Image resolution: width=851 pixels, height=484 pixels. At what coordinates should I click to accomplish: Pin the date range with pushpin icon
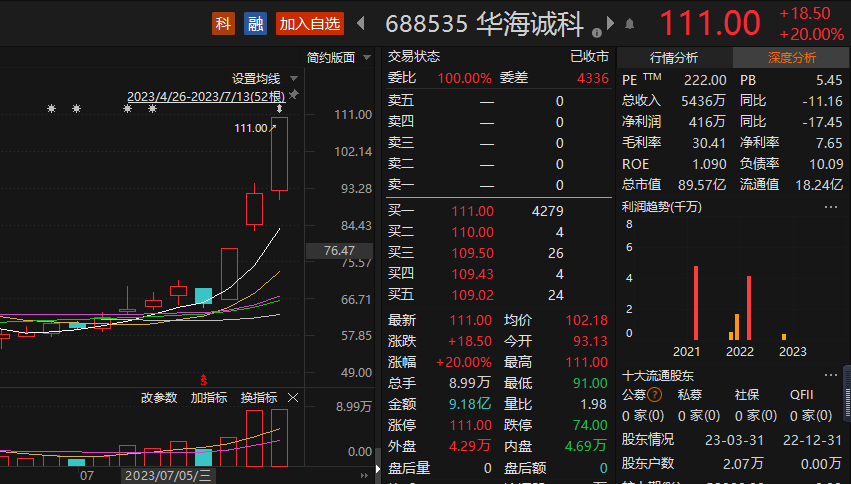point(294,95)
